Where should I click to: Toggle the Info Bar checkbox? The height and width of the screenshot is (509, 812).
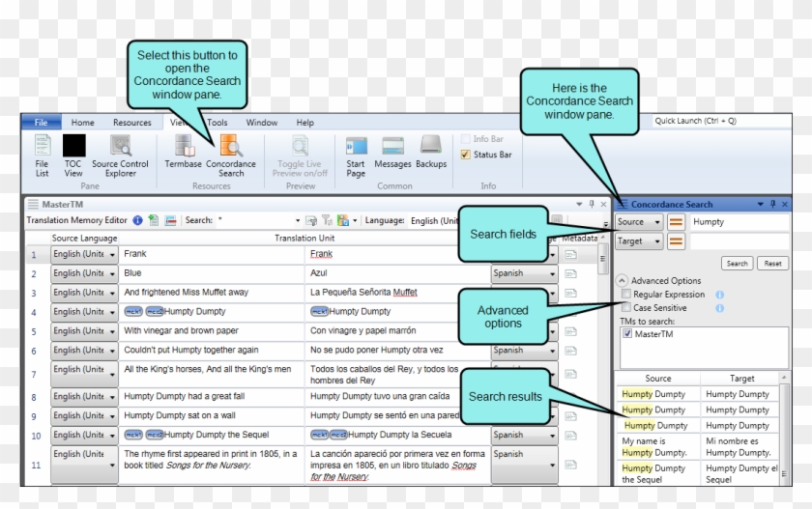[466, 139]
